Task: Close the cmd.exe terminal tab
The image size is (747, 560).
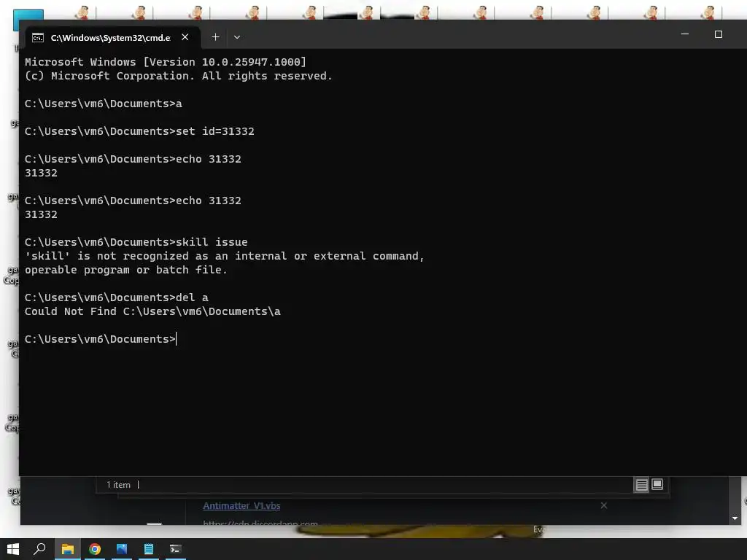Action: click(x=185, y=37)
